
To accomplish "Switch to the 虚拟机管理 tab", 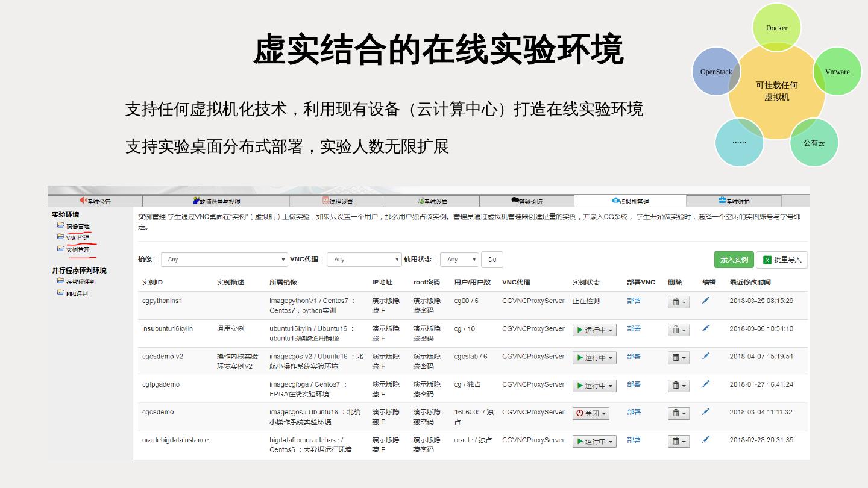I will 630,201.
